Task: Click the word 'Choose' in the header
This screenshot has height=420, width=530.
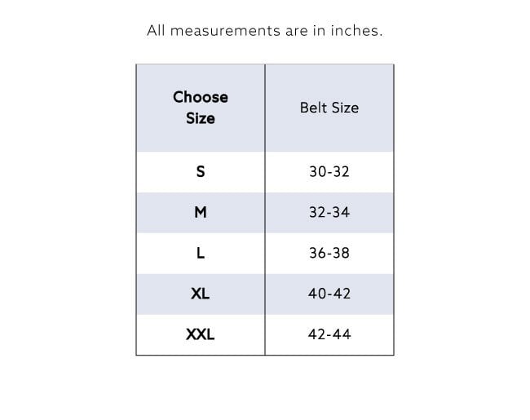Action: (201, 97)
